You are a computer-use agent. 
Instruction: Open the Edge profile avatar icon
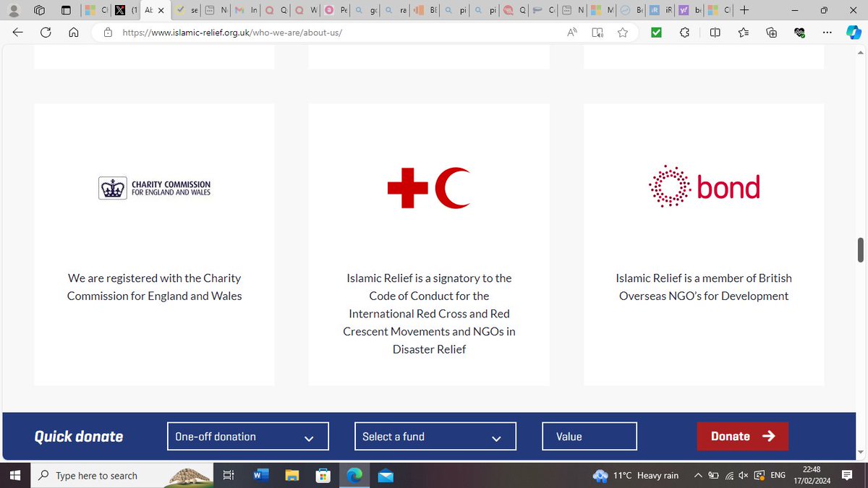click(14, 11)
